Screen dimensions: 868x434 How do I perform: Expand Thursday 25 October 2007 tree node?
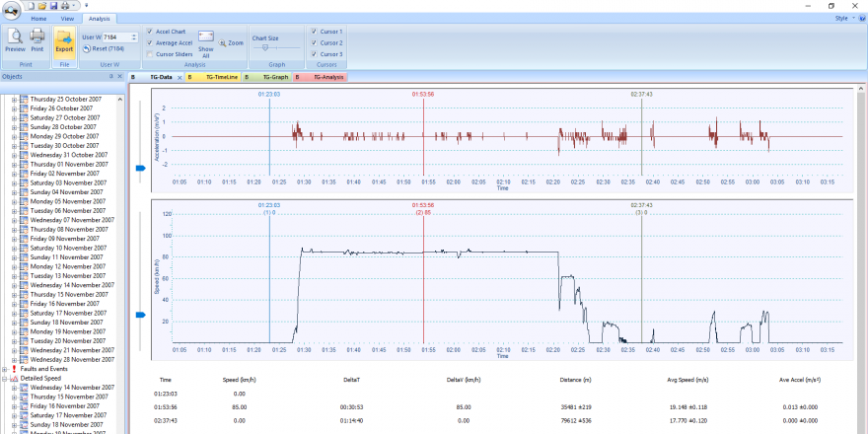[x=14, y=100]
